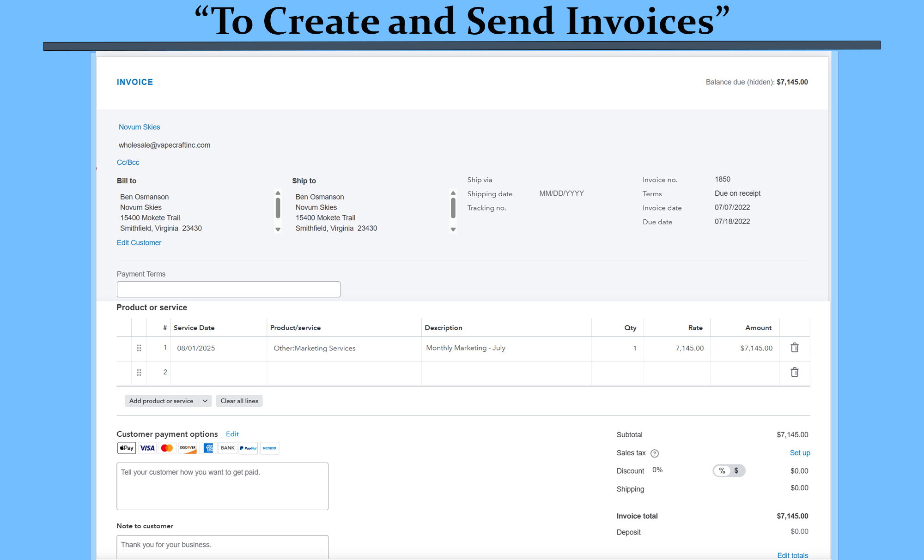Open the Terms field showing Due on receipt

click(737, 193)
